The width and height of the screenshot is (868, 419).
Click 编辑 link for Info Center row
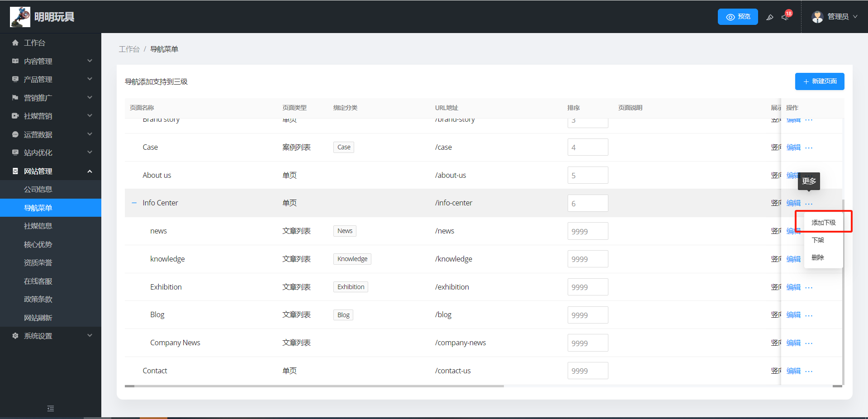click(793, 203)
